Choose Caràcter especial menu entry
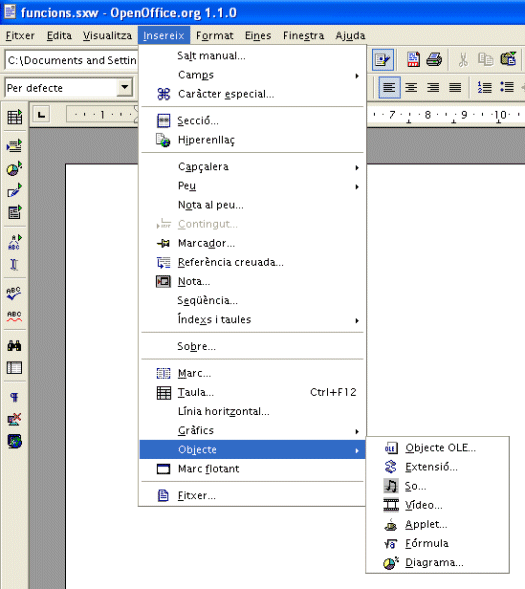This screenshot has height=589, width=525. pos(252,94)
